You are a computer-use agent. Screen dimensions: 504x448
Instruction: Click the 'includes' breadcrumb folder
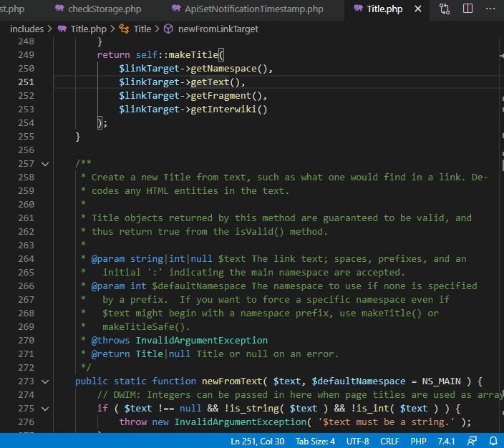pyautogui.click(x=26, y=29)
